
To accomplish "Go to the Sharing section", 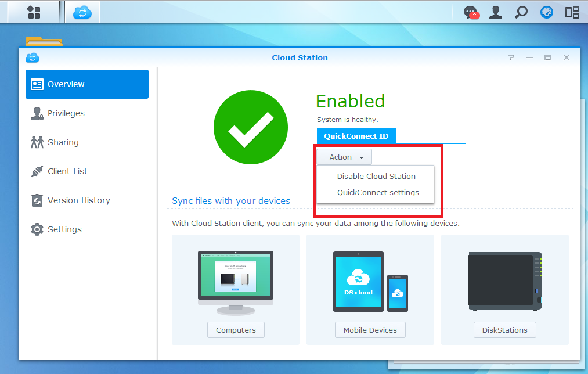I will pos(87,142).
